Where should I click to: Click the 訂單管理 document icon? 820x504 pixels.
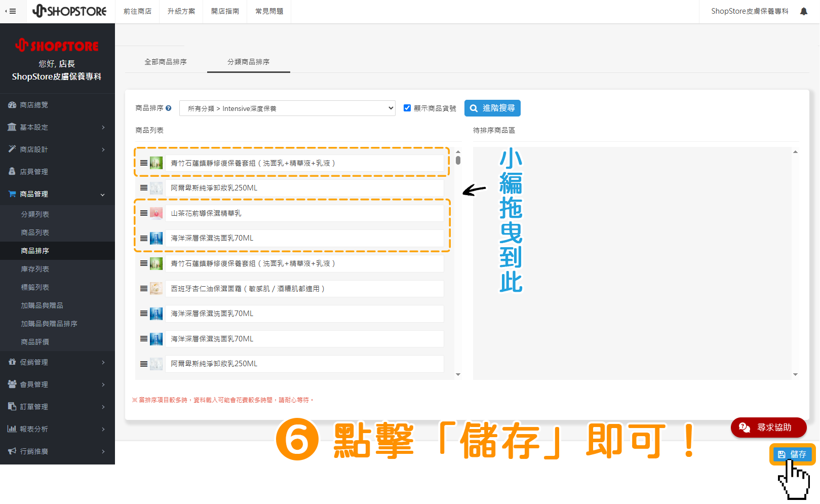[x=12, y=406]
